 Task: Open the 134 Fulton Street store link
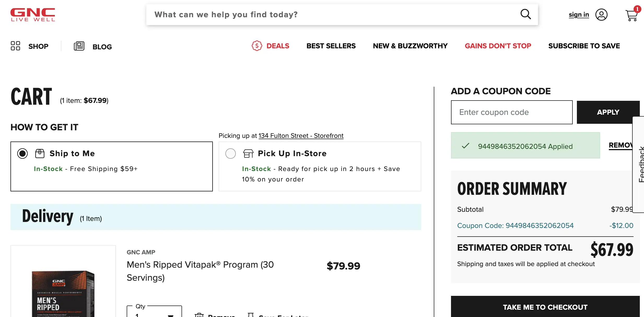point(301,136)
